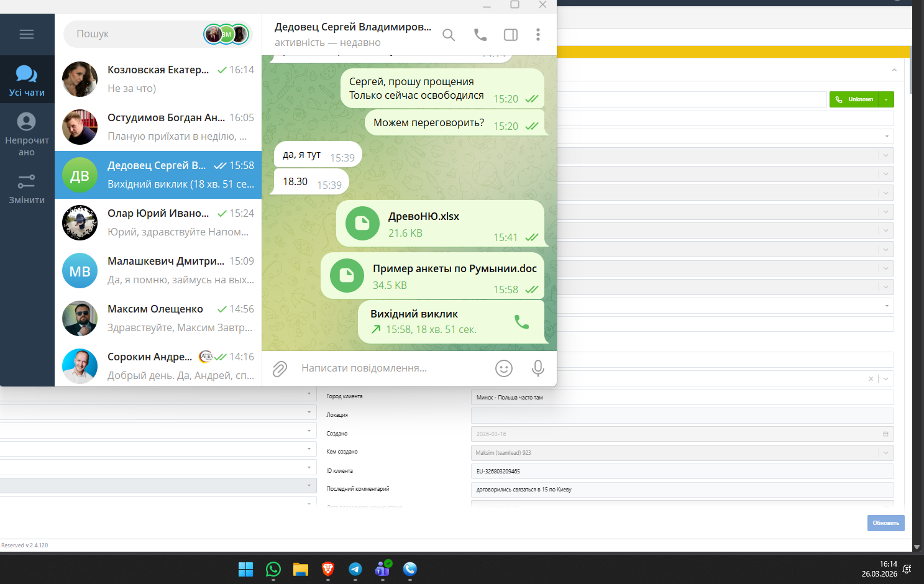Click the Обновить button in the CRM
This screenshot has width=924, height=584.
point(885,523)
